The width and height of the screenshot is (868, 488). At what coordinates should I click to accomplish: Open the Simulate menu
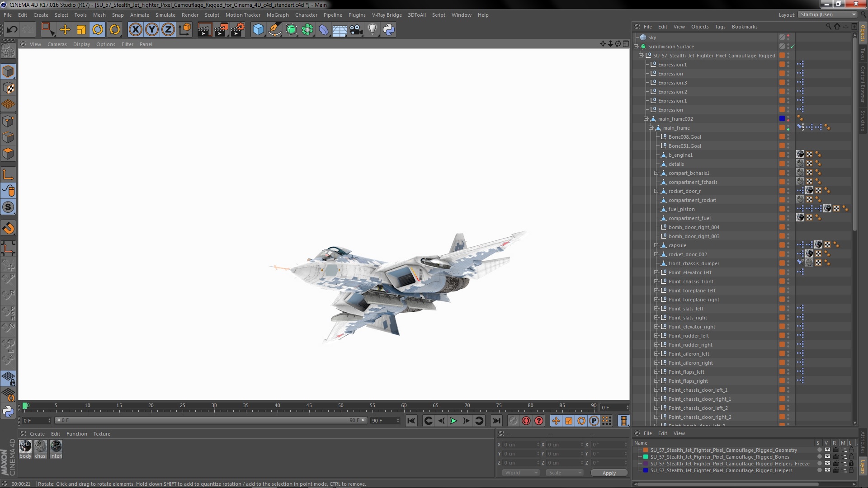coord(165,15)
